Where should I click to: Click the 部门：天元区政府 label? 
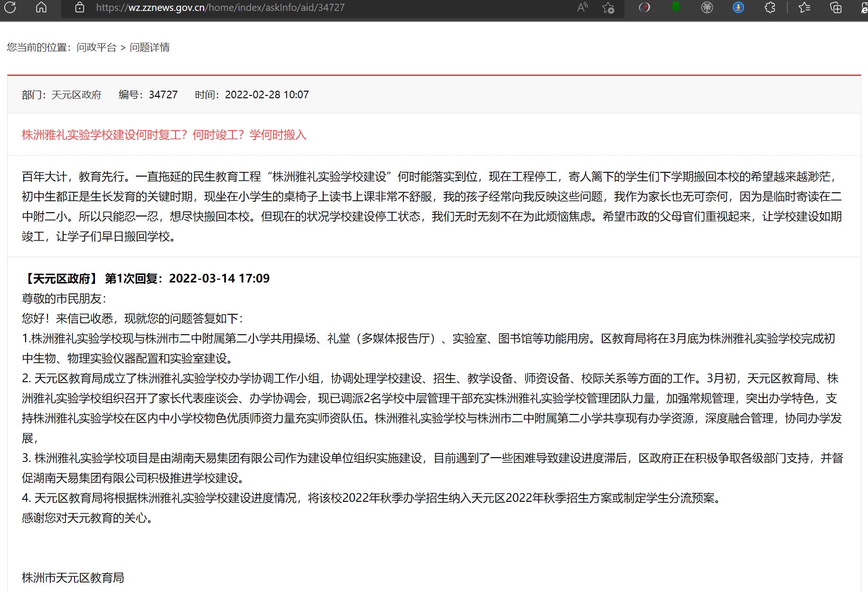tap(62, 95)
